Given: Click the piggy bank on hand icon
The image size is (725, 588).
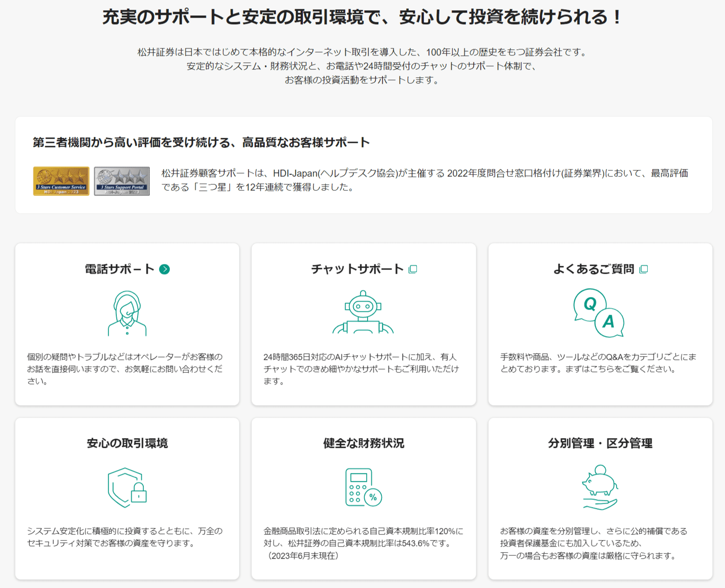Looking at the screenshot, I should [600, 487].
